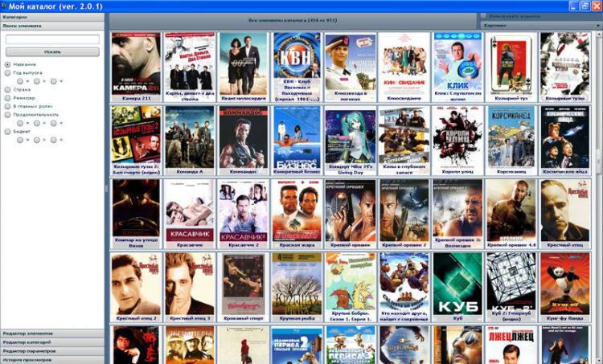Choose the less-than option under Год выпуска
The height and width of the screenshot is (364, 603).
pos(53,81)
